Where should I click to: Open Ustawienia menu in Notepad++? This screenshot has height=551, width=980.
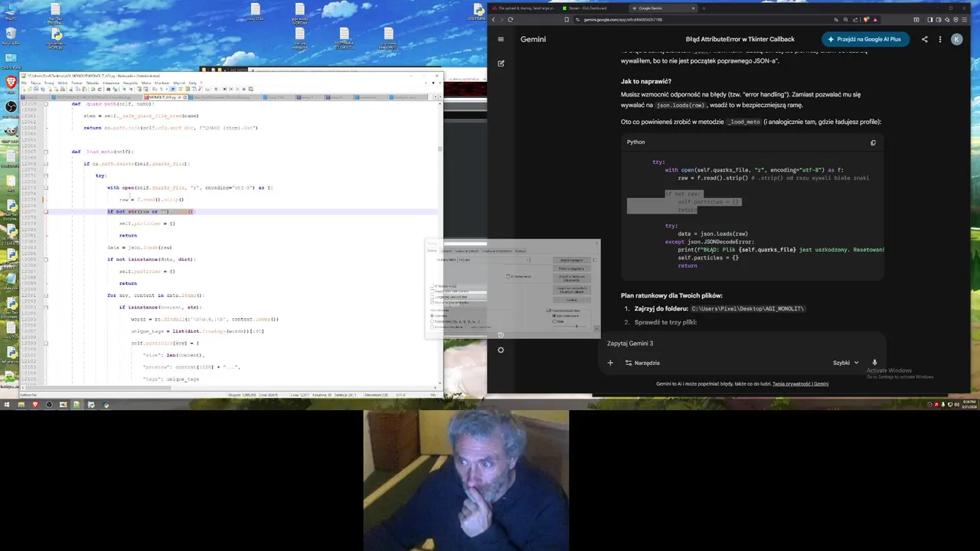[x=111, y=83]
